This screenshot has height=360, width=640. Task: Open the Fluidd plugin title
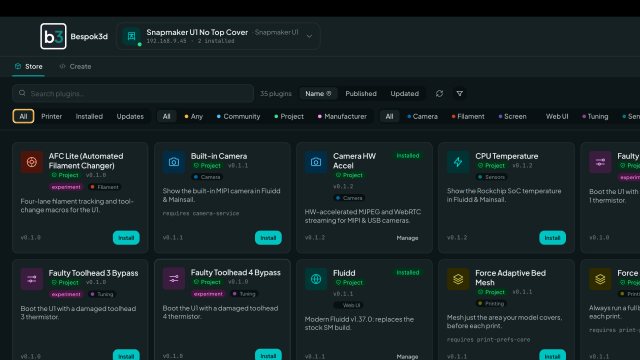click(344, 273)
